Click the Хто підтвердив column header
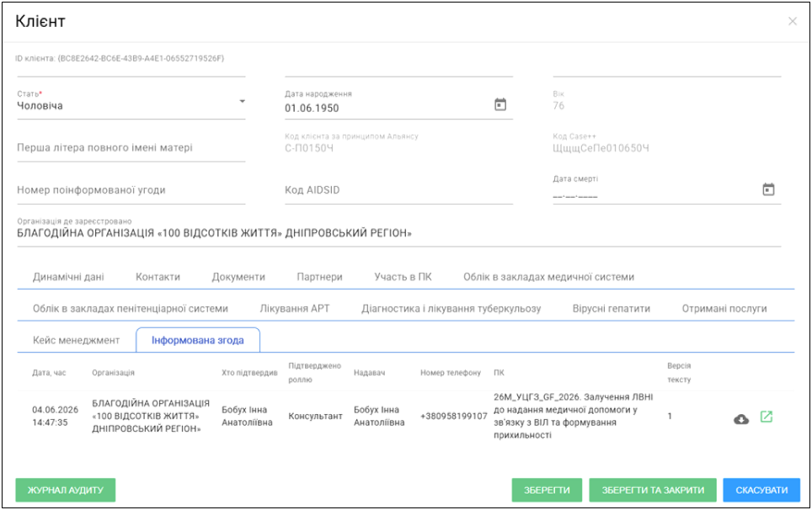This screenshot has width=812, height=510. click(249, 373)
